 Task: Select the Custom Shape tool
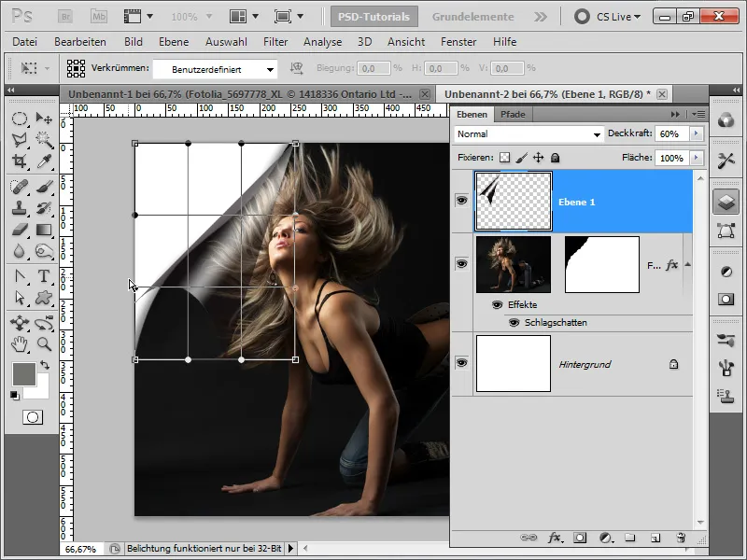(44, 298)
